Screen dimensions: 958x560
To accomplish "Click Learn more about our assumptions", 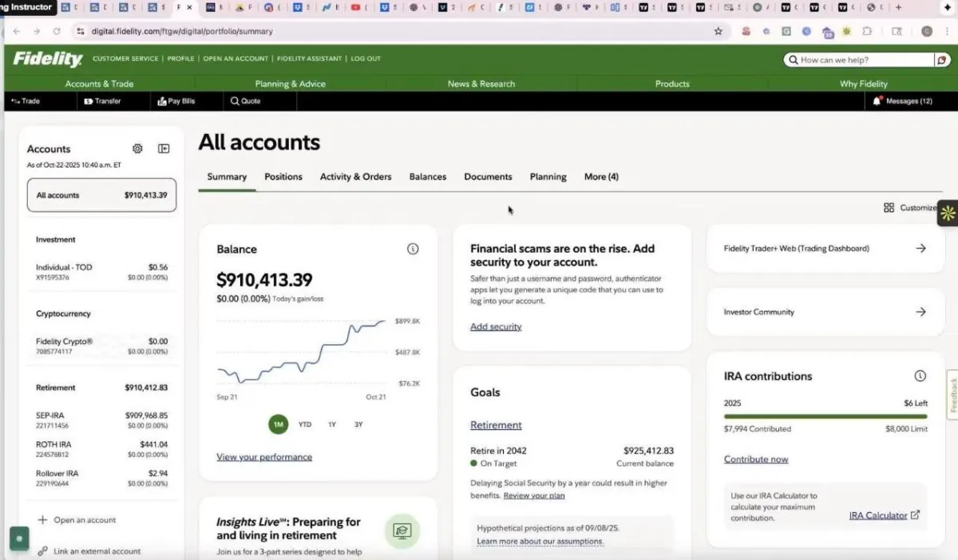I will click(540, 542).
